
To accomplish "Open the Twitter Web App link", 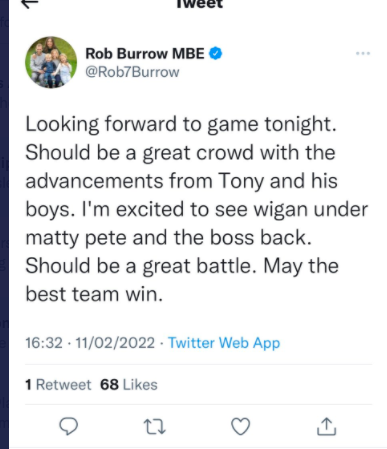I will coord(224,343).
